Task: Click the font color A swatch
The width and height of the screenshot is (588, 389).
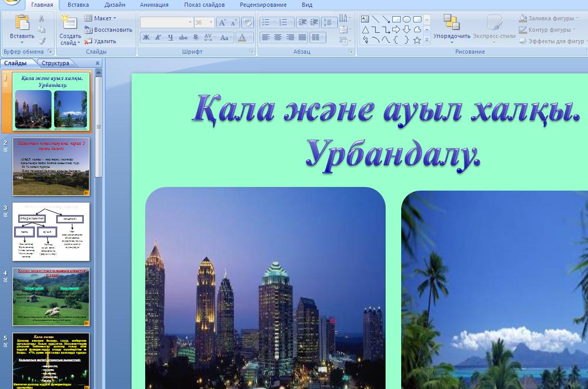Action: coord(242,37)
